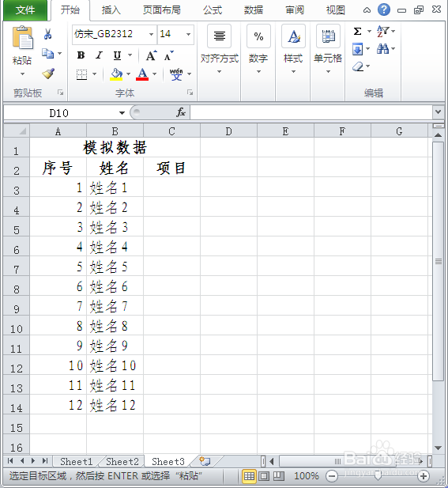
Task: Click the Select All corner button
Action: [17, 131]
